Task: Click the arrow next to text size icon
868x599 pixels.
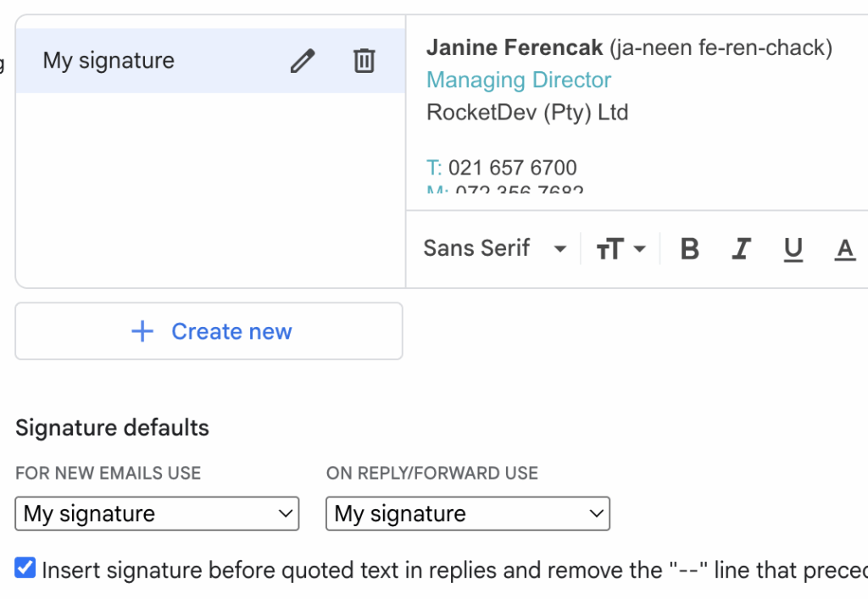Action: [640, 249]
